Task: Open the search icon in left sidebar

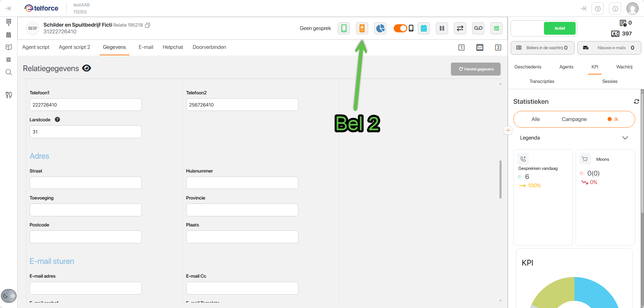Action: pyautogui.click(x=9, y=72)
